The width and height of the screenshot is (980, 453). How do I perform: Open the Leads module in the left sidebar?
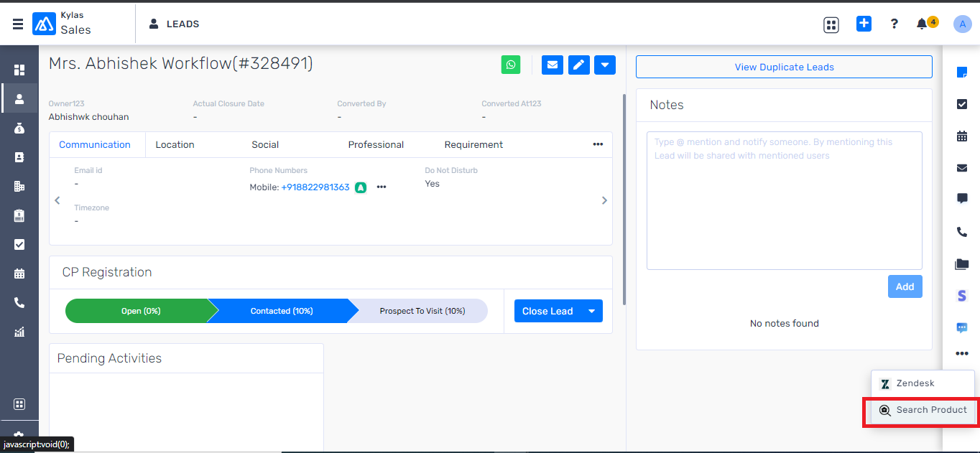pos(19,98)
